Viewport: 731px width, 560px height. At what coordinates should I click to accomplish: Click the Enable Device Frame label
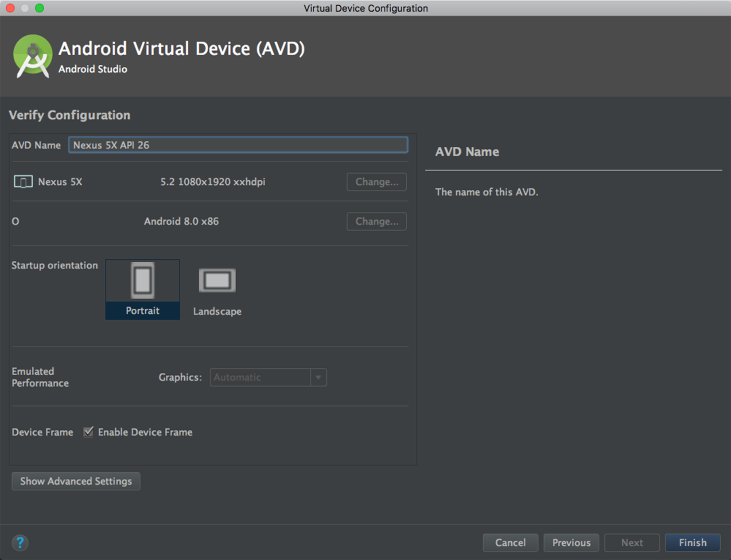(x=145, y=432)
